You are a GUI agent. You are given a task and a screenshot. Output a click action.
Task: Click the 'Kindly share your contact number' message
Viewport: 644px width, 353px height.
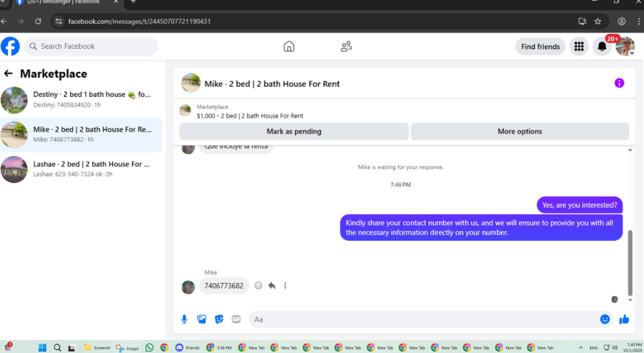point(481,227)
